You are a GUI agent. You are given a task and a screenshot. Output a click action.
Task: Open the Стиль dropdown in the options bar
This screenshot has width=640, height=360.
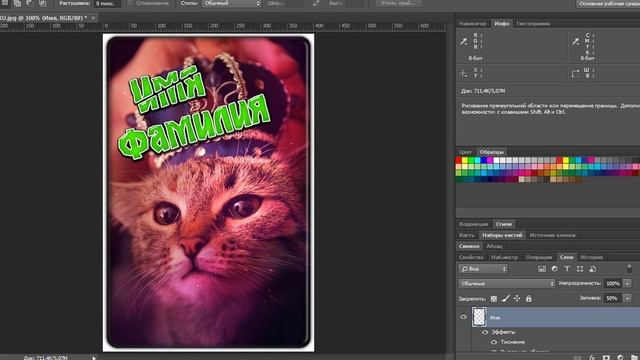click(x=231, y=3)
